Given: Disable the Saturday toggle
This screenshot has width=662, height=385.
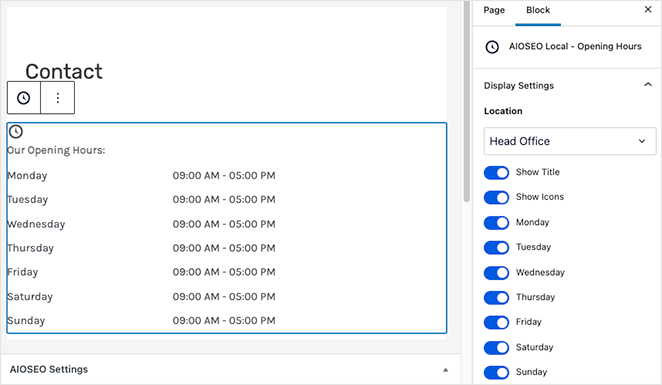Looking at the screenshot, I should (x=496, y=347).
